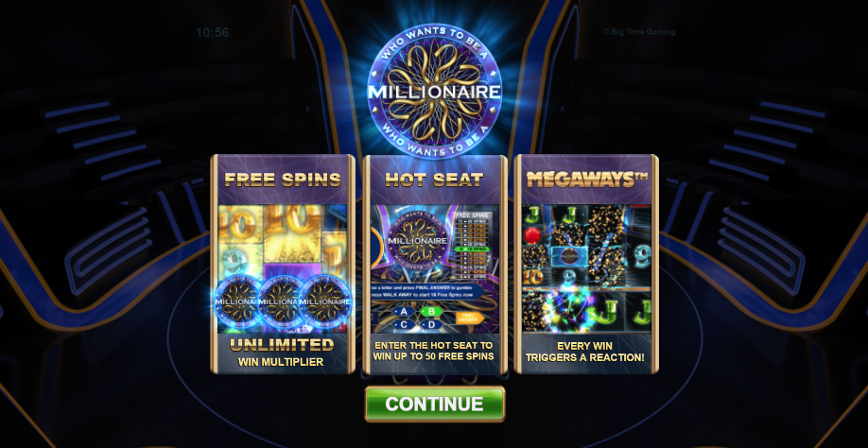Screen dimensions: 868x448
Task: Click the golden 10 symbol in Megaways preview
Action: click(532, 275)
